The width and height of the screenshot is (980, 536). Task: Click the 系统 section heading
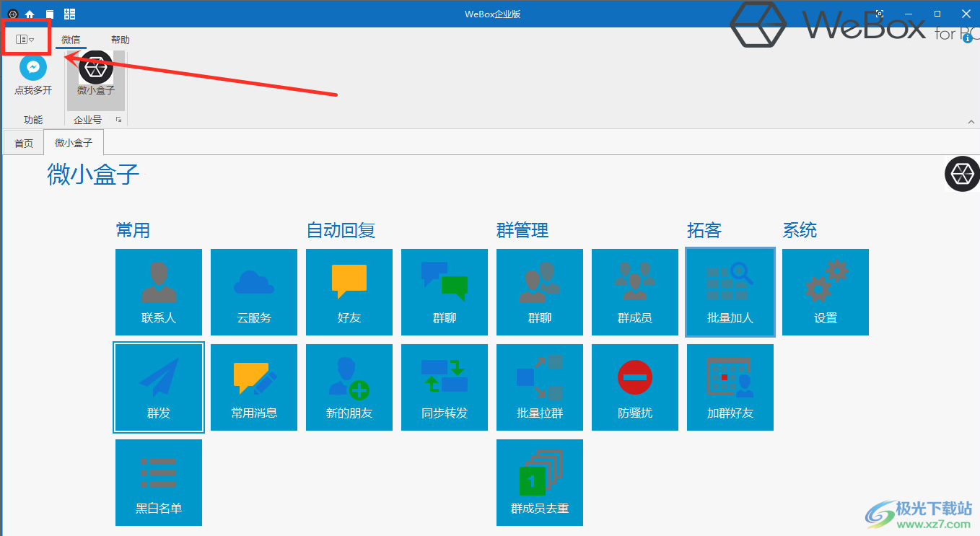[x=800, y=230]
